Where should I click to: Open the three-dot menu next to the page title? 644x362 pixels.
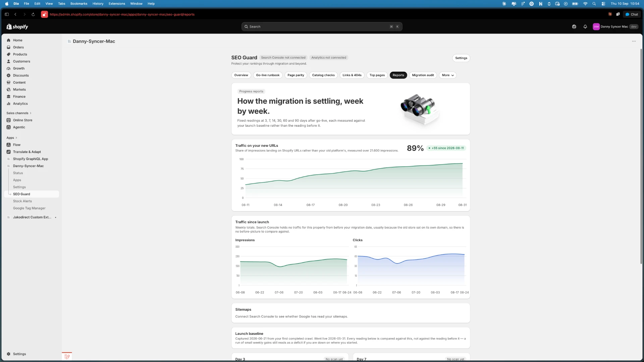tap(634, 41)
